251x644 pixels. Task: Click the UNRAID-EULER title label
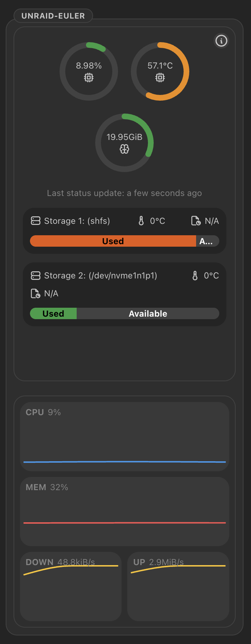point(53,16)
